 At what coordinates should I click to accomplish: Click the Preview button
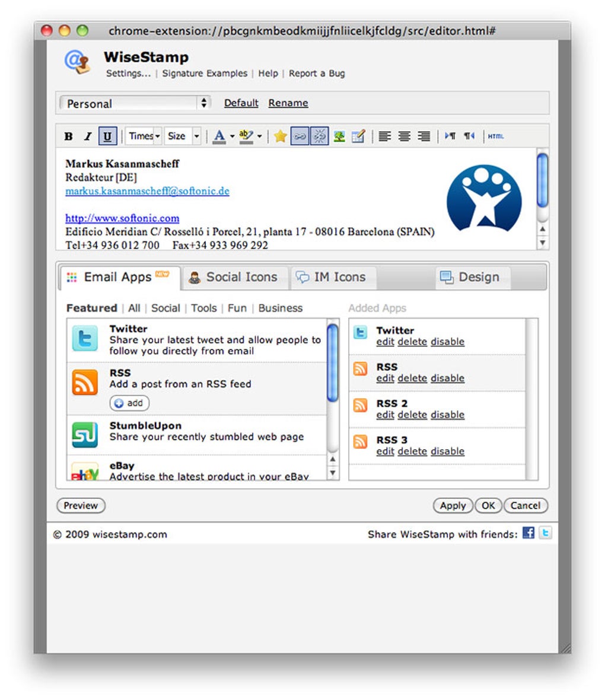(x=81, y=505)
